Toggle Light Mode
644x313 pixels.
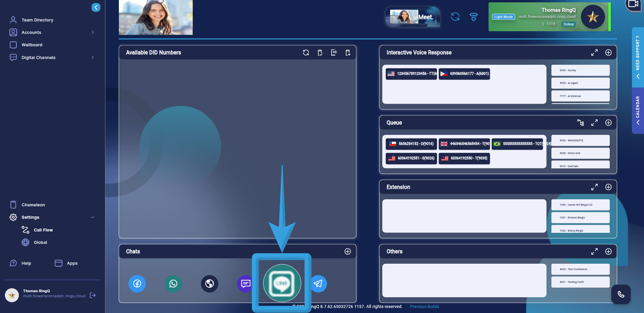[503, 17]
